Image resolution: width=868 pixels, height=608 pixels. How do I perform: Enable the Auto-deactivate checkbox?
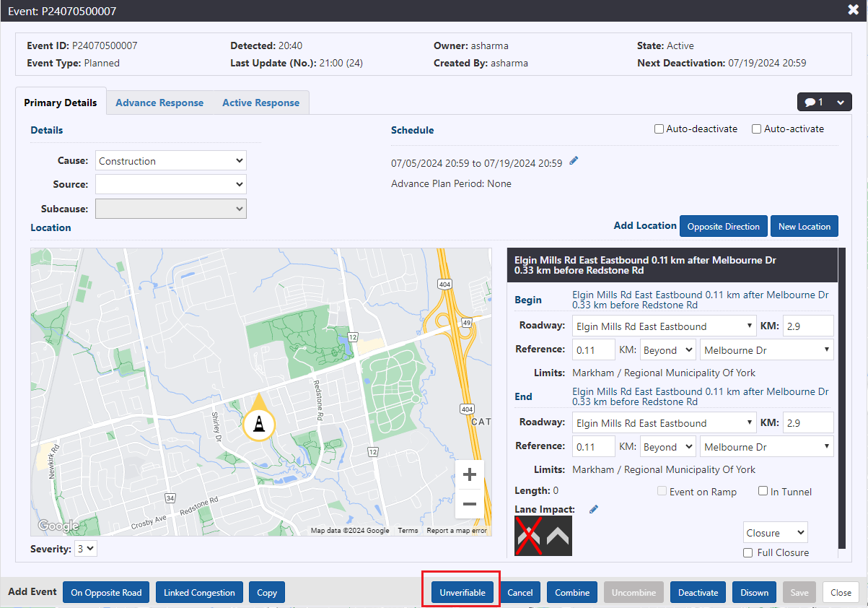tap(659, 129)
